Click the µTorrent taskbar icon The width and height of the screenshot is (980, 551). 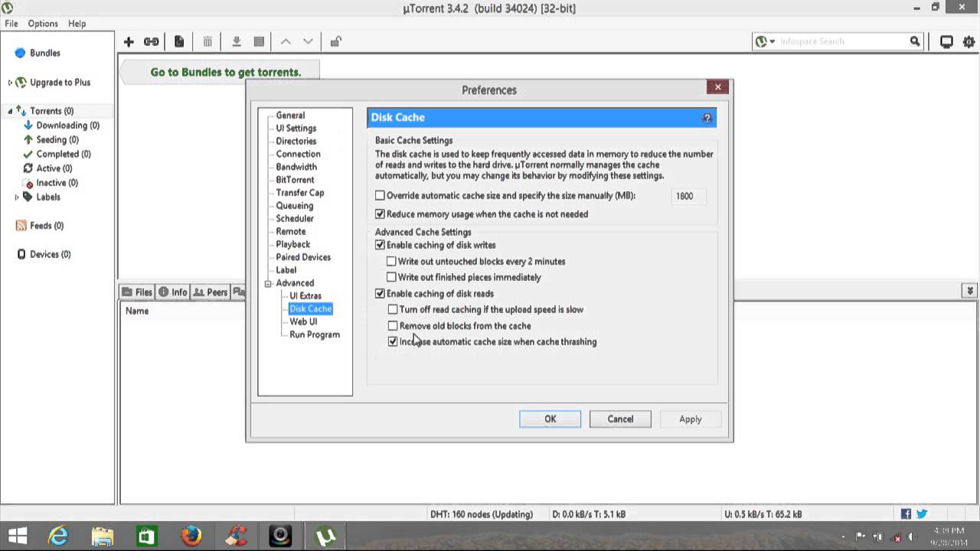point(326,536)
